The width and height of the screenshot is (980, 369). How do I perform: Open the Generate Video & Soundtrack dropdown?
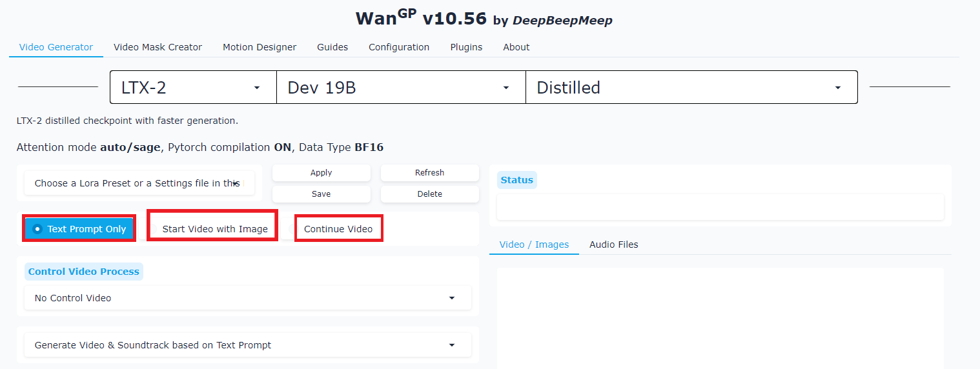click(x=248, y=345)
